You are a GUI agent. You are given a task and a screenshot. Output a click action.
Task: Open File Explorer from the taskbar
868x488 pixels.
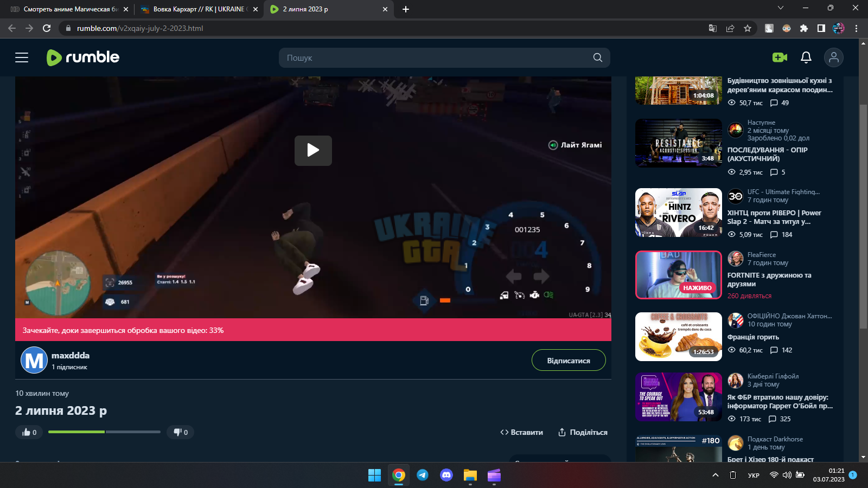(x=470, y=476)
